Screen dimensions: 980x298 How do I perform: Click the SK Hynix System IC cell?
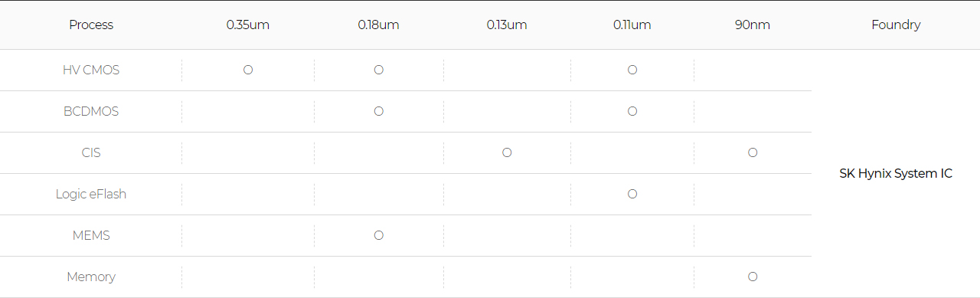(896, 173)
